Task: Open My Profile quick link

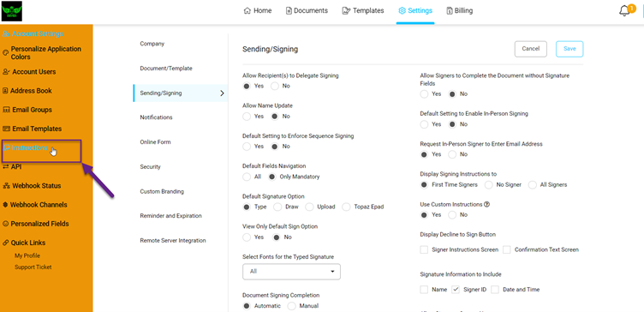Action: 27,255
